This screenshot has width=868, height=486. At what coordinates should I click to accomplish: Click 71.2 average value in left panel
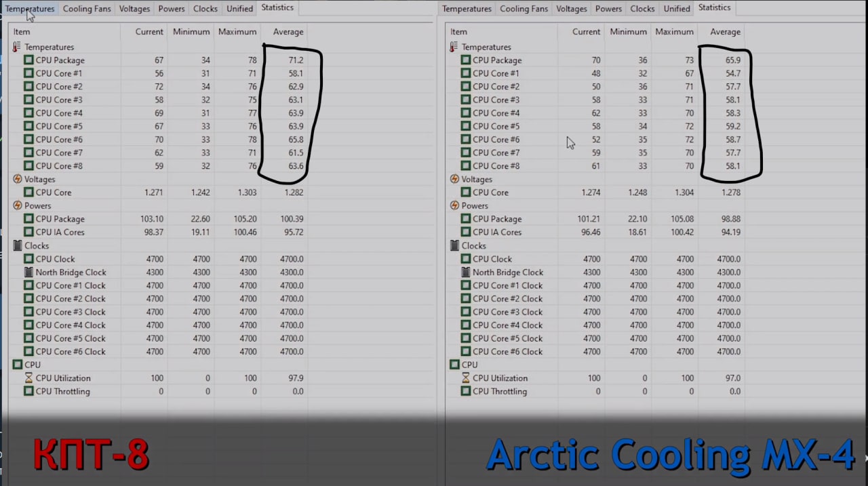click(296, 60)
